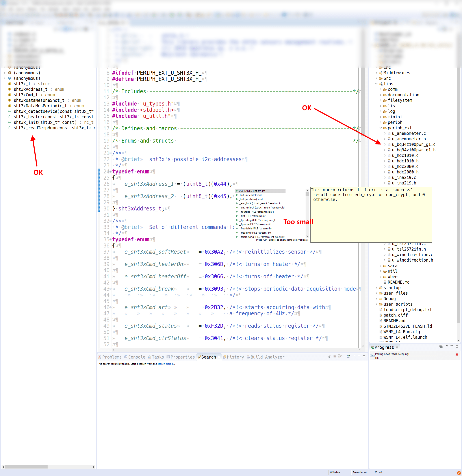Expand the Middlewares folder

tap(377, 73)
